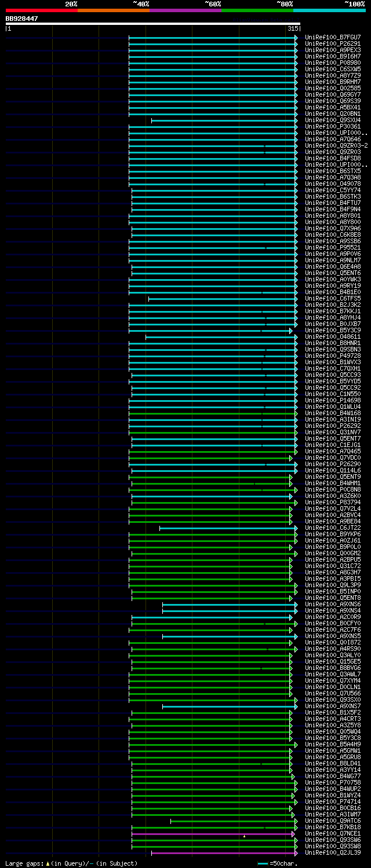The image size is (371, 868).
Task: Select the UniRef100_B8LD41 label
Action: click(333, 763)
